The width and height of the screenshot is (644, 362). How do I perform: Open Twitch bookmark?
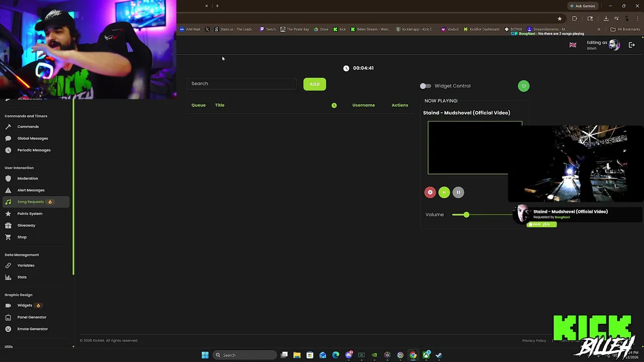click(268, 29)
